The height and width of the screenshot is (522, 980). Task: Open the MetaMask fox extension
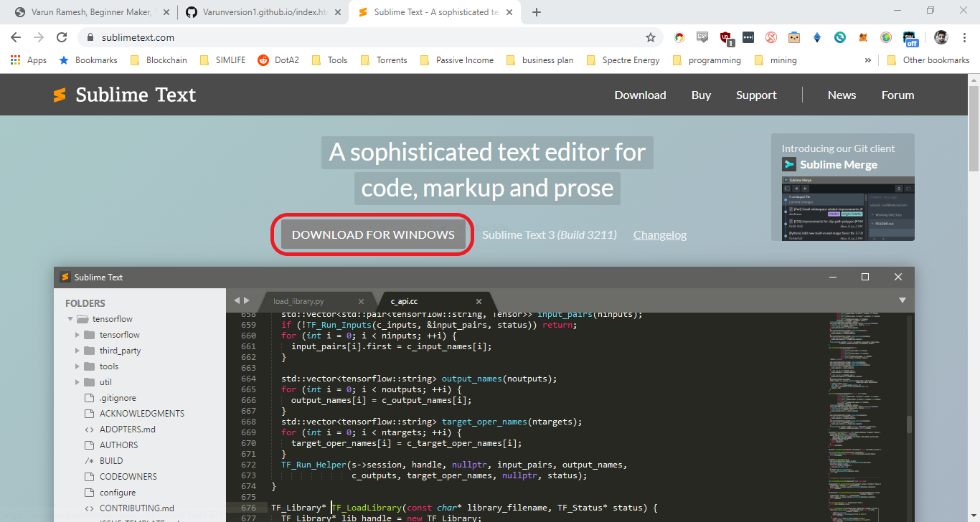click(863, 37)
